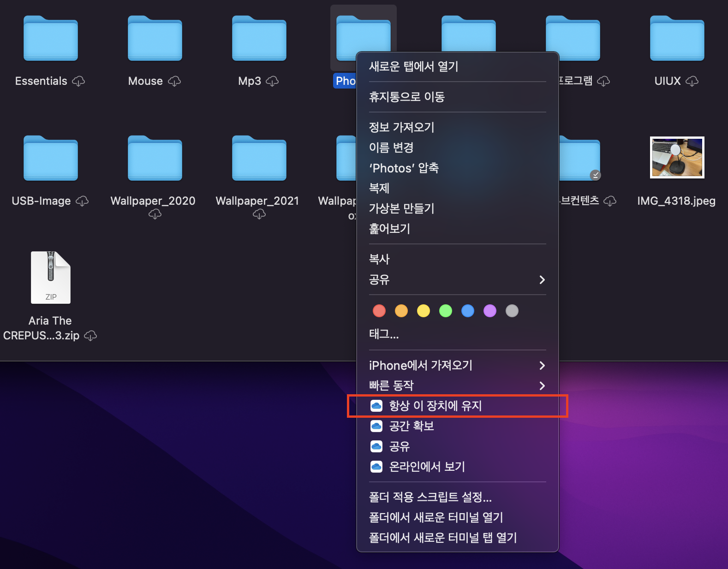The height and width of the screenshot is (569, 728).
Task: Click cloud download icon next to Essentials
Action: [x=78, y=81]
